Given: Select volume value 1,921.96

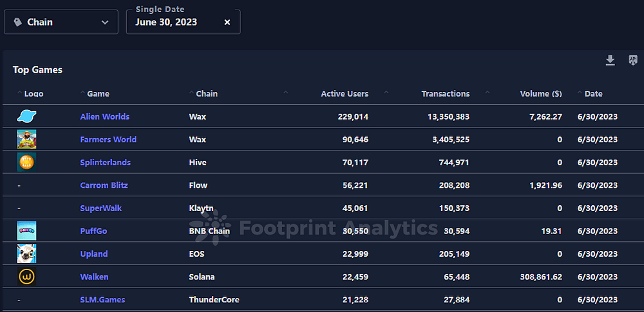Looking at the screenshot, I should [545, 185].
